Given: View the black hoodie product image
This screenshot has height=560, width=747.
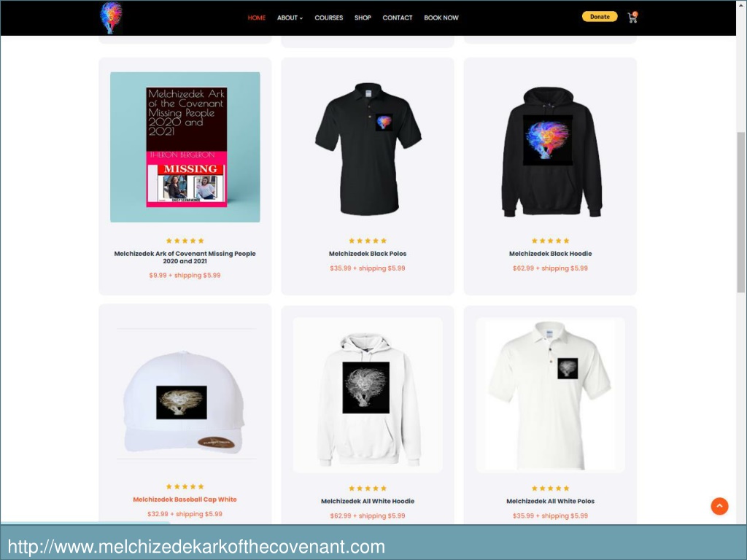Looking at the screenshot, I should 551,152.
